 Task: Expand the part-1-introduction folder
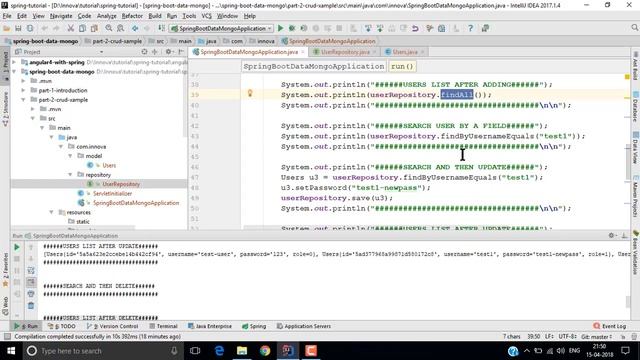(x=23, y=90)
